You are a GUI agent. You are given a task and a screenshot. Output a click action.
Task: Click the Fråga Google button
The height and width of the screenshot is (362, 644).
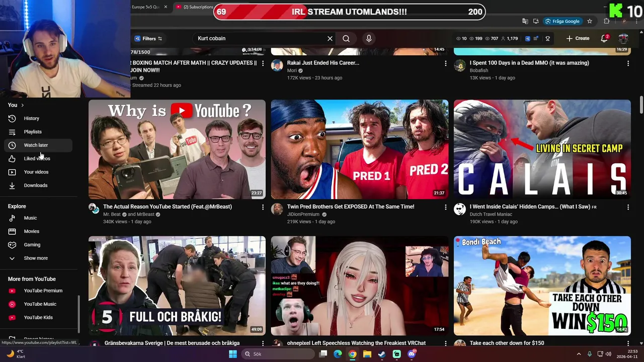point(563,21)
